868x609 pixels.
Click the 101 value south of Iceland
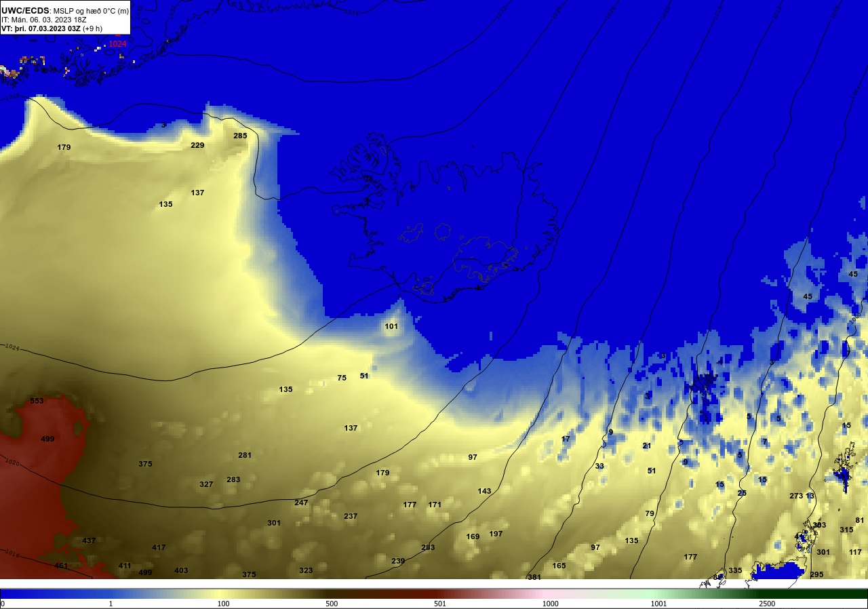[x=391, y=326]
